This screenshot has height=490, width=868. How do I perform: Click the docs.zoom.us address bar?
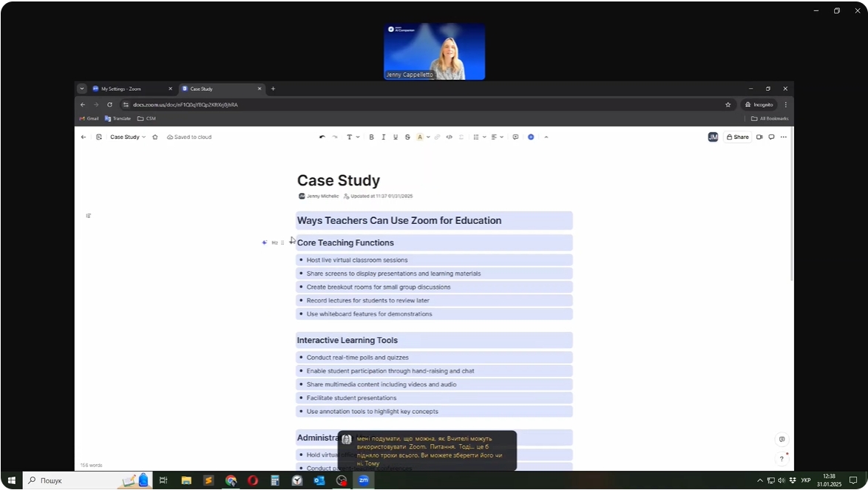pyautogui.click(x=427, y=104)
